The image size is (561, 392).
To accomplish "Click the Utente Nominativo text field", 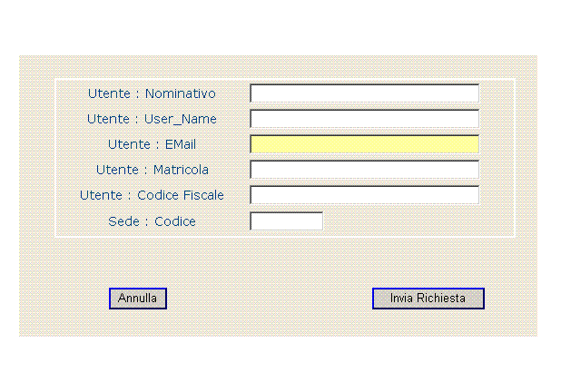I will [x=364, y=93].
